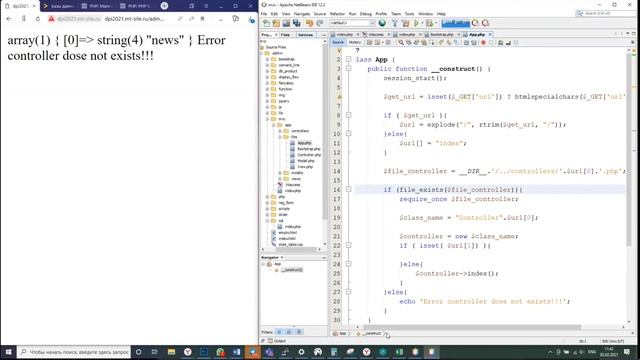Click the __construct breadcrumb button
Screen dimensions: 640x360
pos(369,333)
